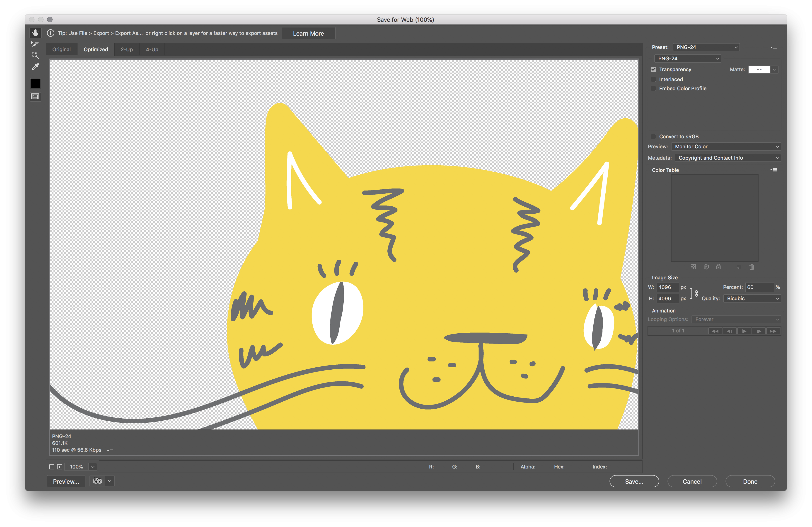Open the zoom level 100% dropdown
Viewport: 812px width, 527px height.
tap(93, 467)
